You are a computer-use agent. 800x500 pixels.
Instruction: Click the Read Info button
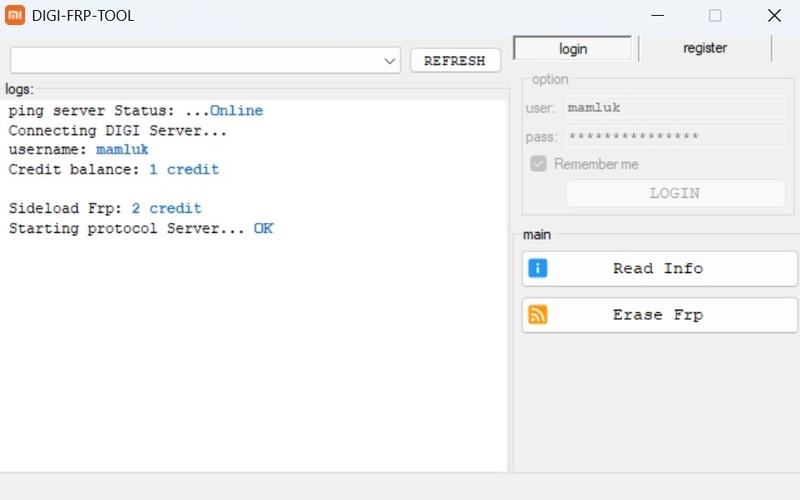659,268
